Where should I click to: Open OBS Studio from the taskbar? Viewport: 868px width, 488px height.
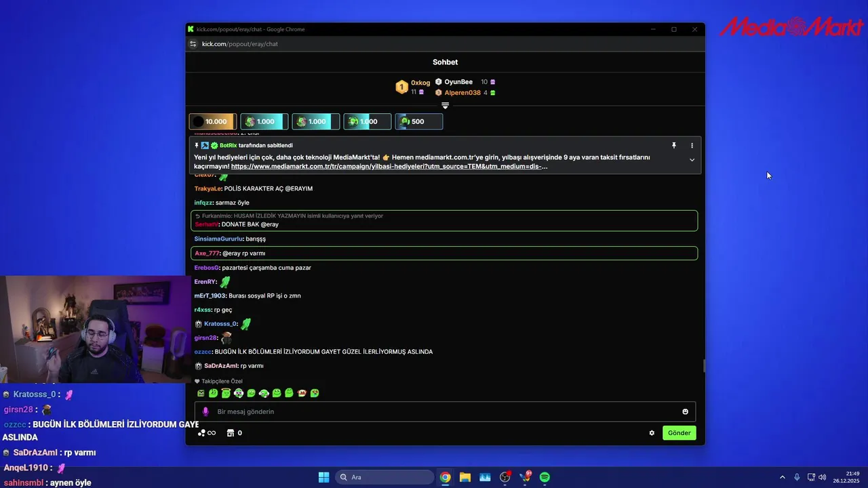[505, 477]
